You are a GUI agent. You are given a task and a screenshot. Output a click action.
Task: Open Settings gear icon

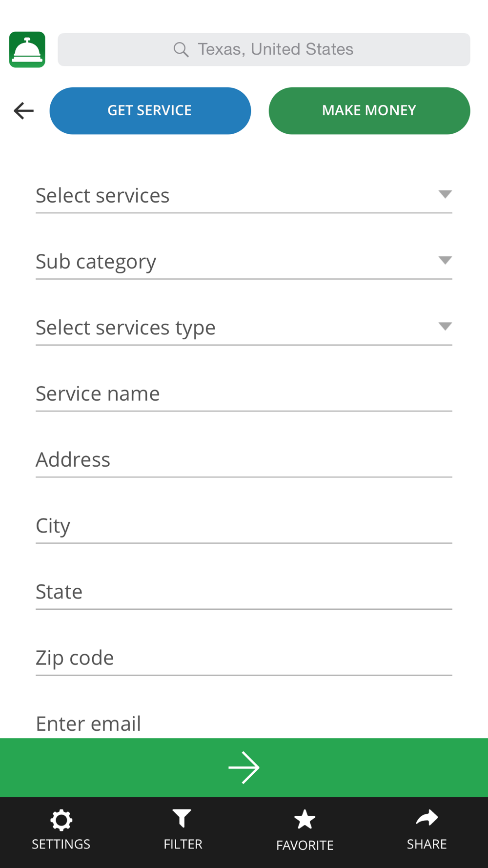(x=61, y=820)
